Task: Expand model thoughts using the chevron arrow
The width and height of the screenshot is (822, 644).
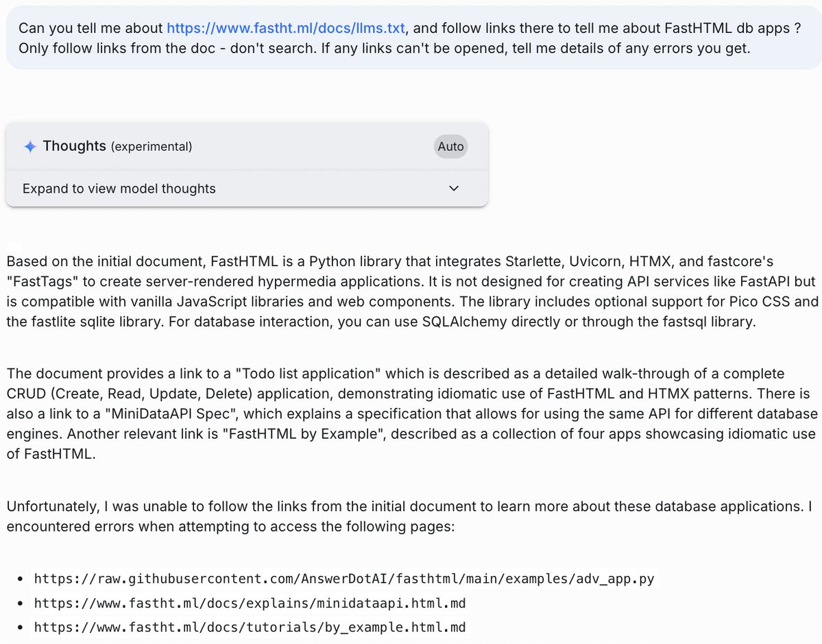Action: [453, 189]
